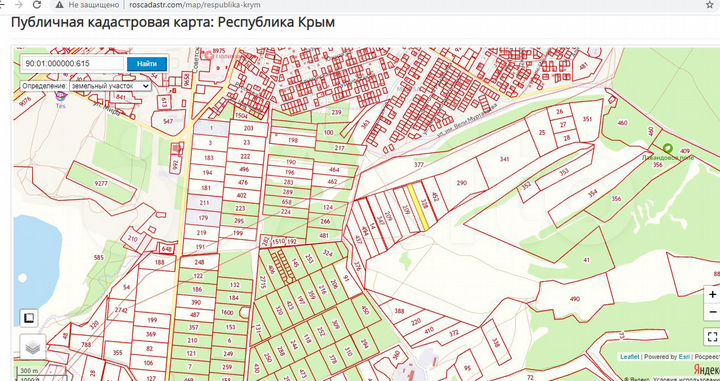This screenshot has height=381, width=720.
Task: Click parcel labeled 239
Action: 337,112
